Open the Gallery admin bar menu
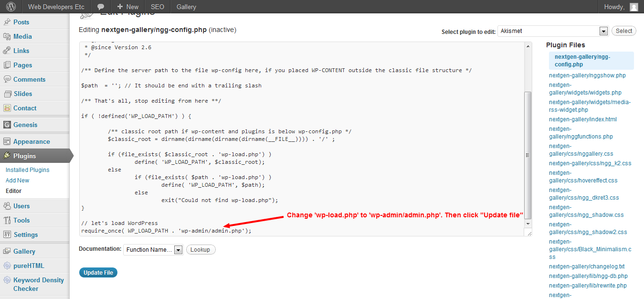This screenshot has width=644, height=299. pos(186,7)
